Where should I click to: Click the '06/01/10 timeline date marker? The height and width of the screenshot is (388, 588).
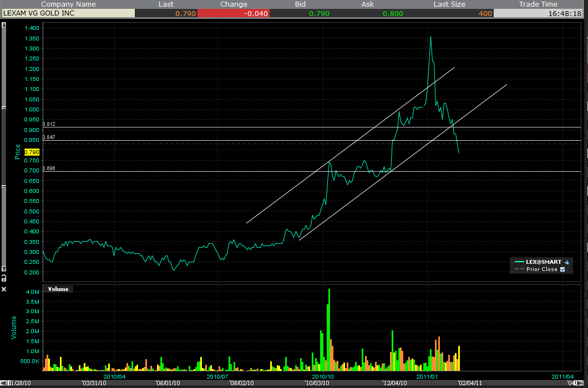(x=168, y=383)
